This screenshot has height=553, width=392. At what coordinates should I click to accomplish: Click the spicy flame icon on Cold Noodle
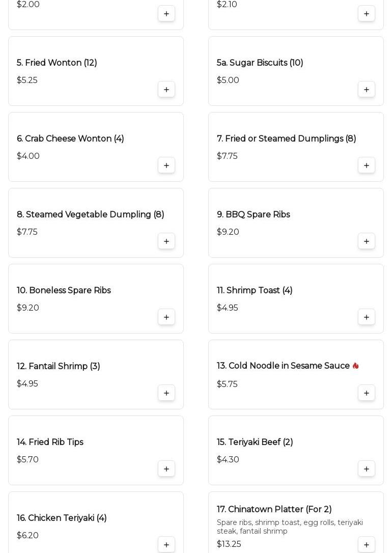[355, 366]
